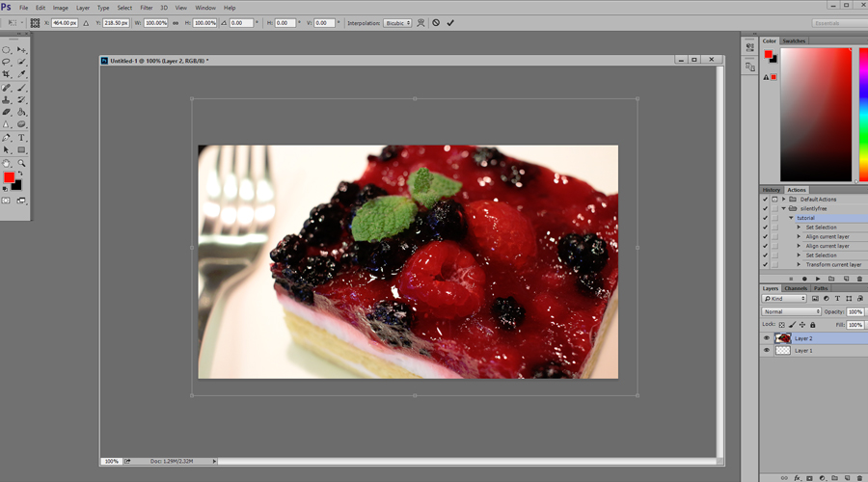Switch to the History tab
The width and height of the screenshot is (868, 482).
772,190
